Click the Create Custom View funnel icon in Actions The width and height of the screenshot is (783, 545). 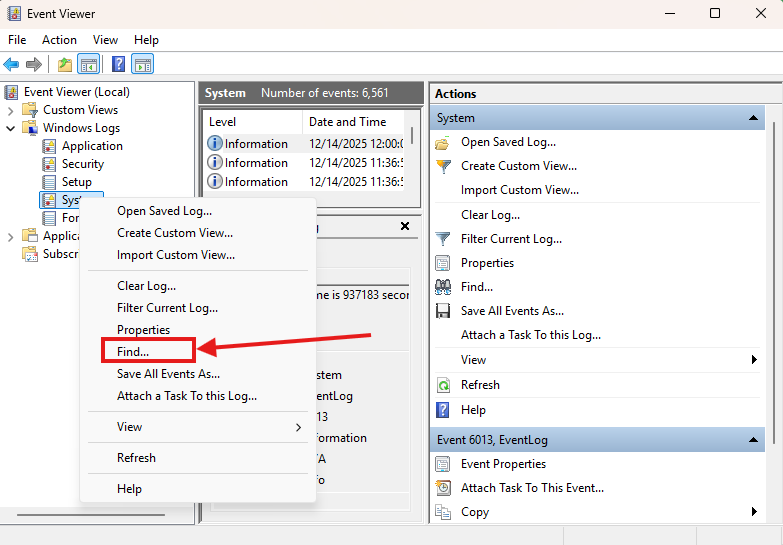tap(443, 166)
